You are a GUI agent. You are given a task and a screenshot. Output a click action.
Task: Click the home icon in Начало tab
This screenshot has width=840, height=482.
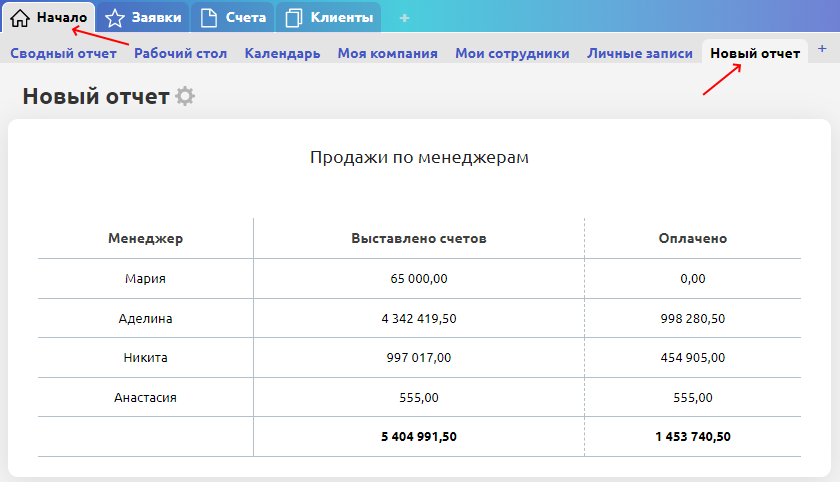pos(20,18)
